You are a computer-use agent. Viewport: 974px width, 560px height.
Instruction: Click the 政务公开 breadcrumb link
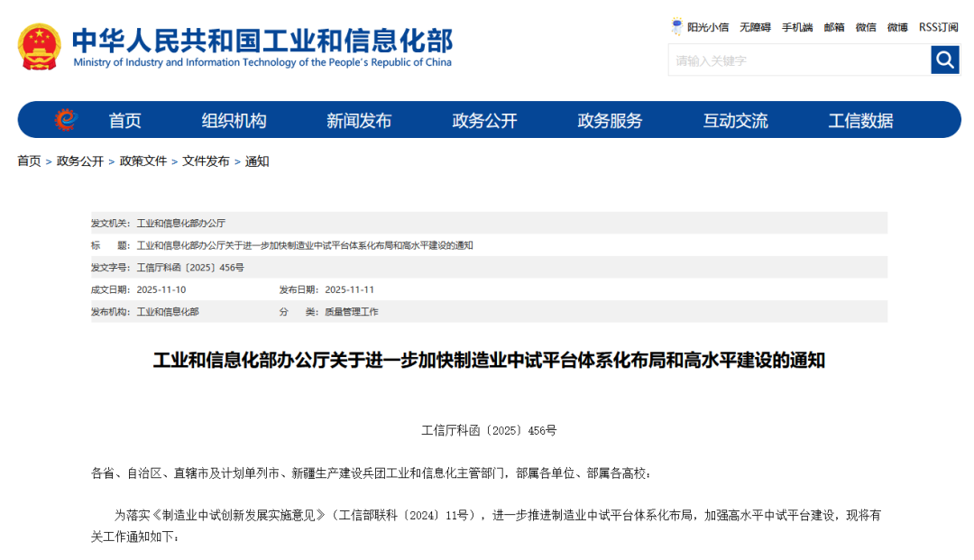pyautogui.click(x=78, y=161)
